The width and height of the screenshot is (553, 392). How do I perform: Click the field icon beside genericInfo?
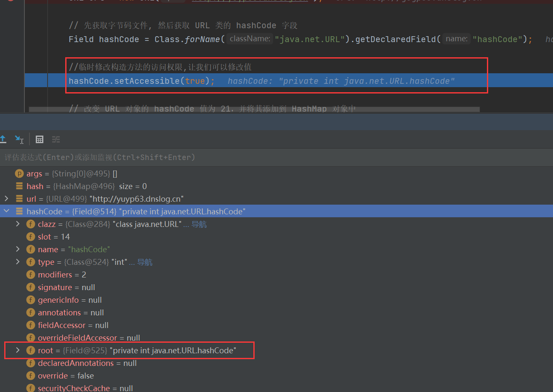tap(30, 300)
